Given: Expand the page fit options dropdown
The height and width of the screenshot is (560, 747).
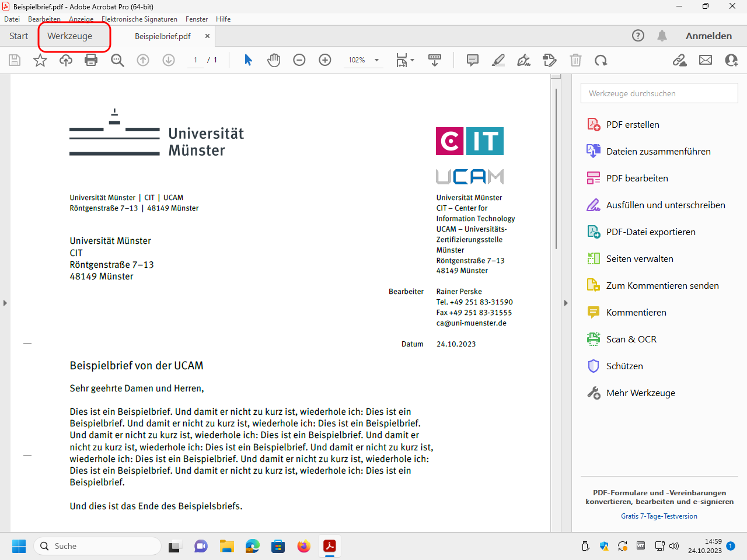Looking at the screenshot, I should point(412,60).
